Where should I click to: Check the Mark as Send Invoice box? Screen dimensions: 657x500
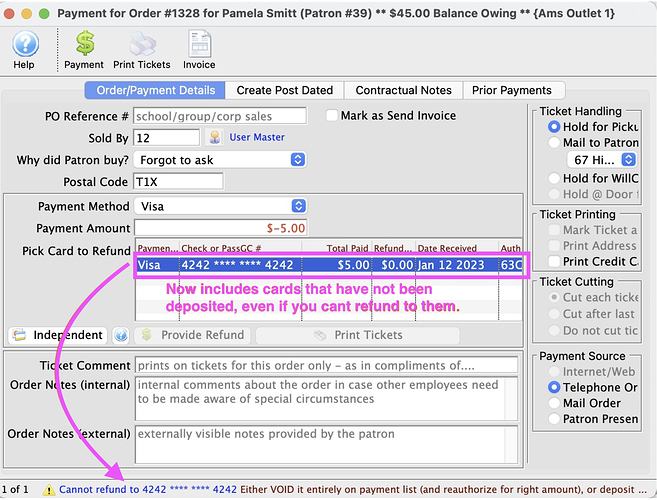(332, 115)
